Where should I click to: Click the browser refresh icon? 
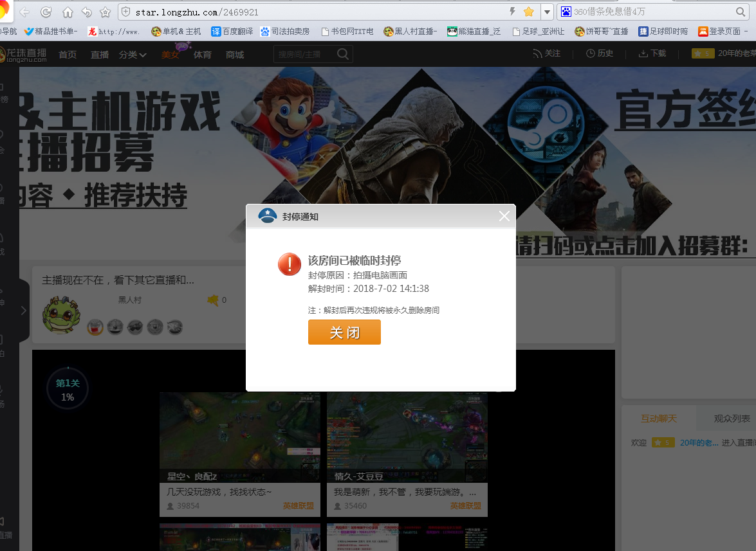[x=44, y=11]
